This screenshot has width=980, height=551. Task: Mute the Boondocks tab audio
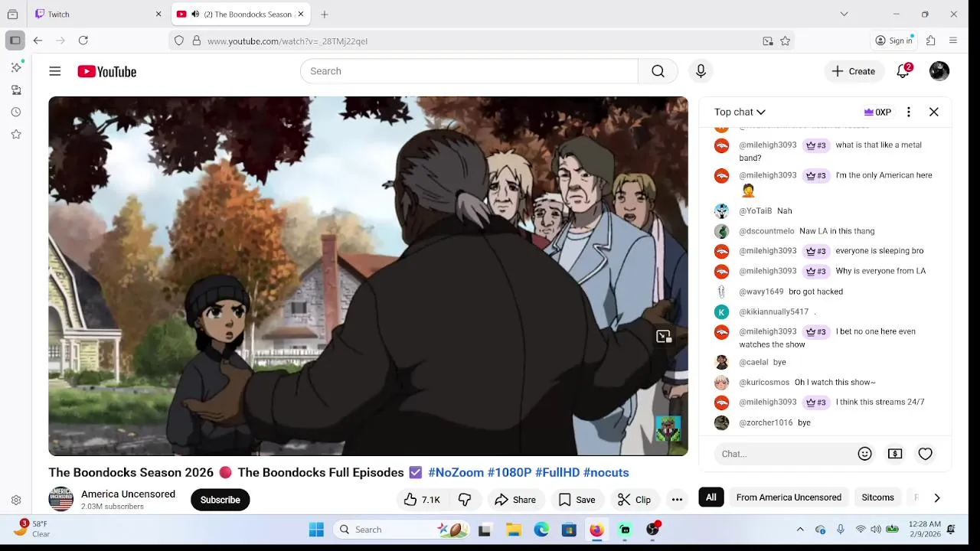coord(195,14)
